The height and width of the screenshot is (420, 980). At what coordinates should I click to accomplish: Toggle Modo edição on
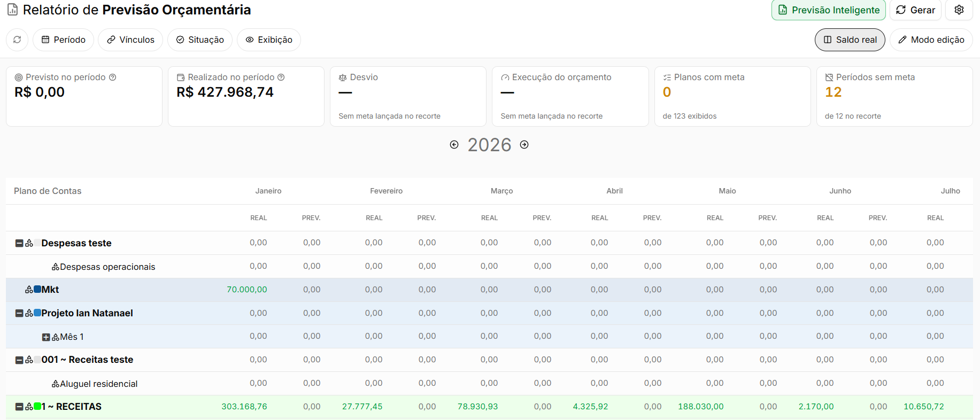(x=931, y=40)
